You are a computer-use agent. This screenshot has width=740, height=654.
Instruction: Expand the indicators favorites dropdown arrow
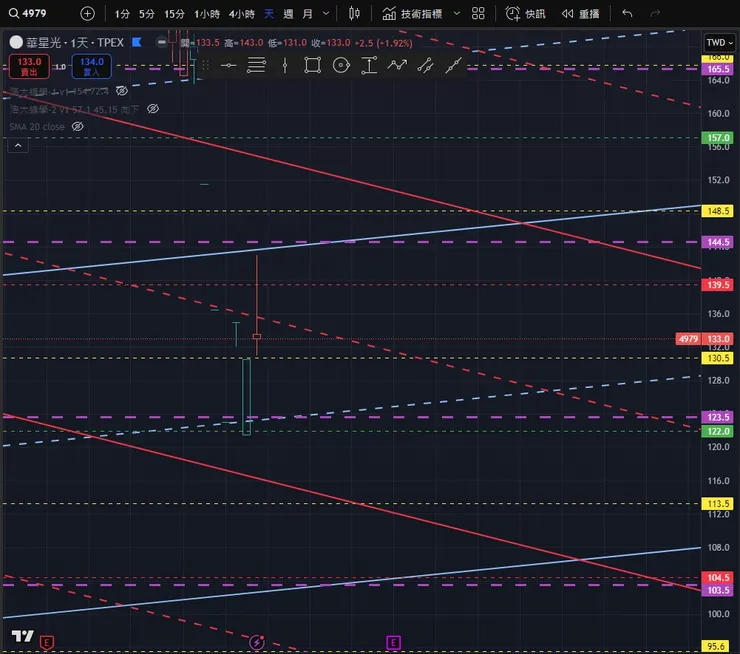[456, 14]
